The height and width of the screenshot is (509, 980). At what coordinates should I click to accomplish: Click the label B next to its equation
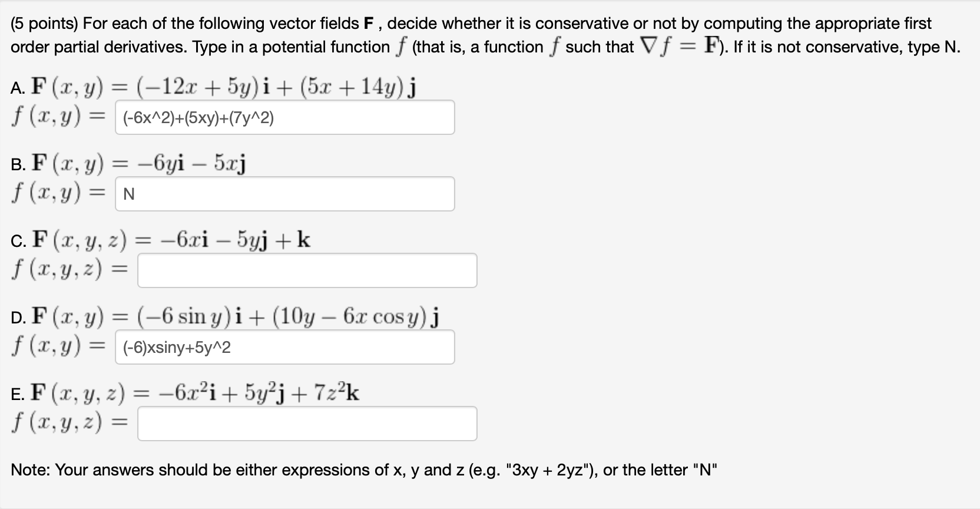(17, 164)
